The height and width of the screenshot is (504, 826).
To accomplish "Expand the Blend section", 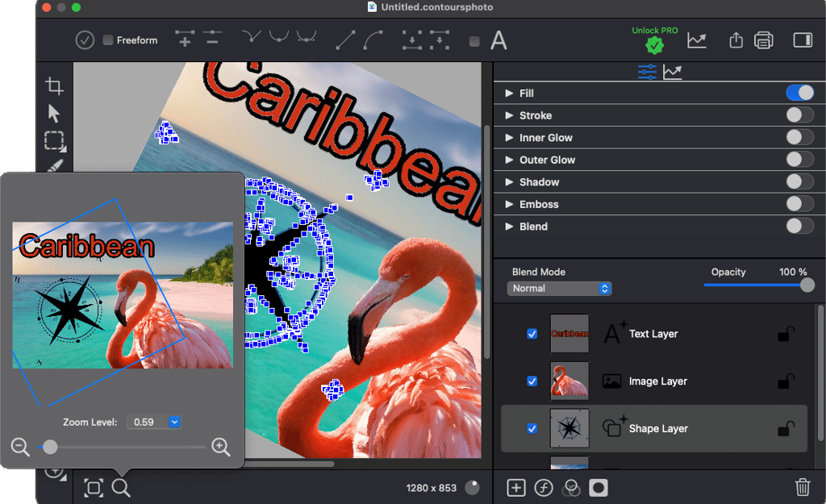I will 509,226.
